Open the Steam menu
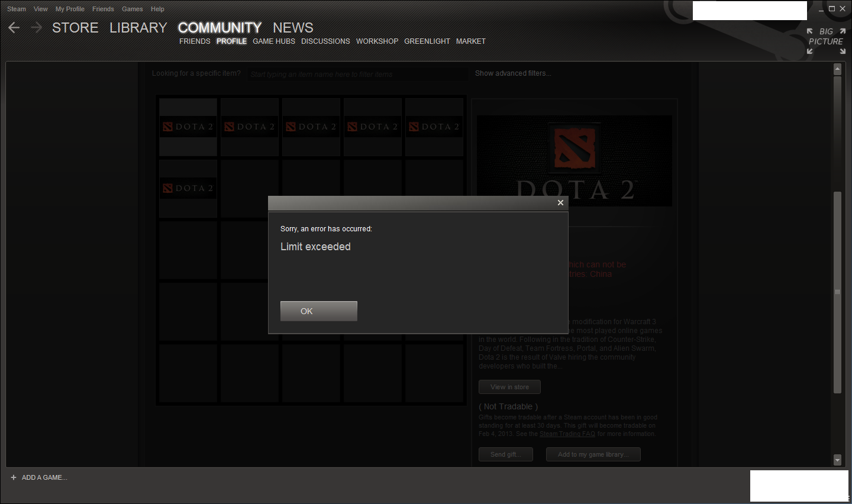This screenshot has height=504, width=852. (17, 9)
